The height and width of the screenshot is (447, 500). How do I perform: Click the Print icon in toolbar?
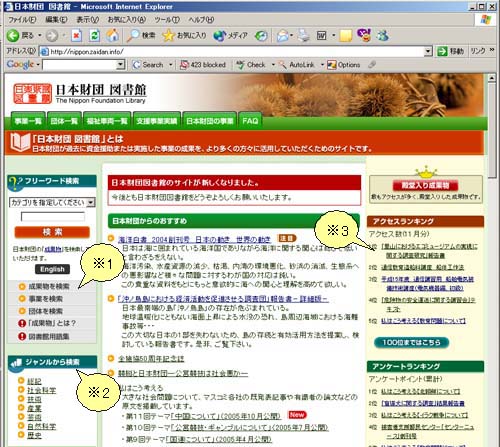(304, 36)
